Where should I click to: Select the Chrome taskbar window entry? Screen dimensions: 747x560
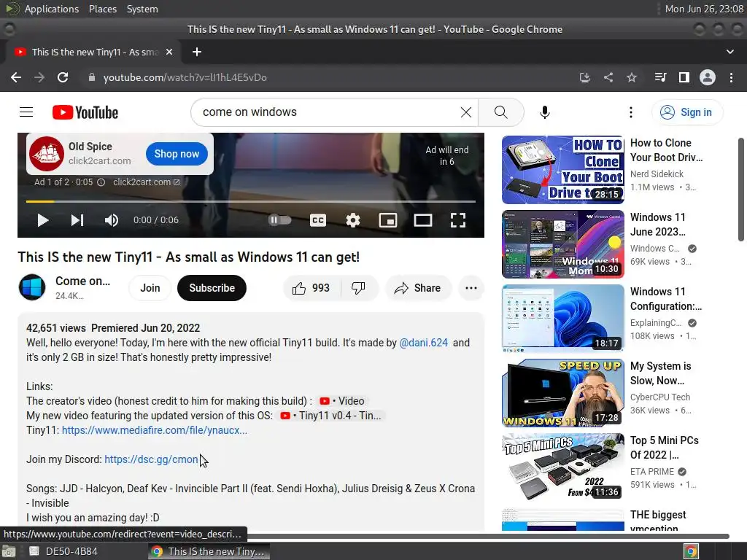coord(209,551)
